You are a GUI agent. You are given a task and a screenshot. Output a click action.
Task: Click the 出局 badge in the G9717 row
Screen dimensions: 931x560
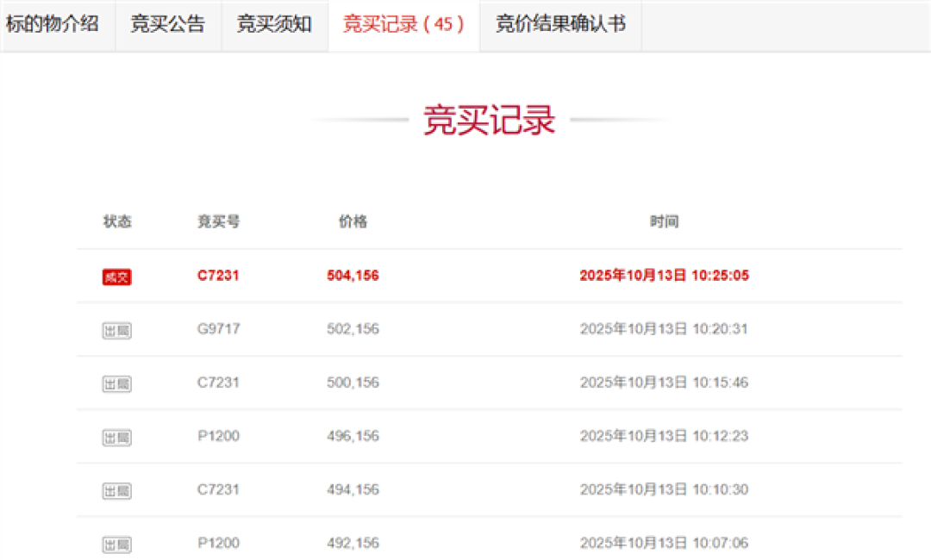point(116,330)
